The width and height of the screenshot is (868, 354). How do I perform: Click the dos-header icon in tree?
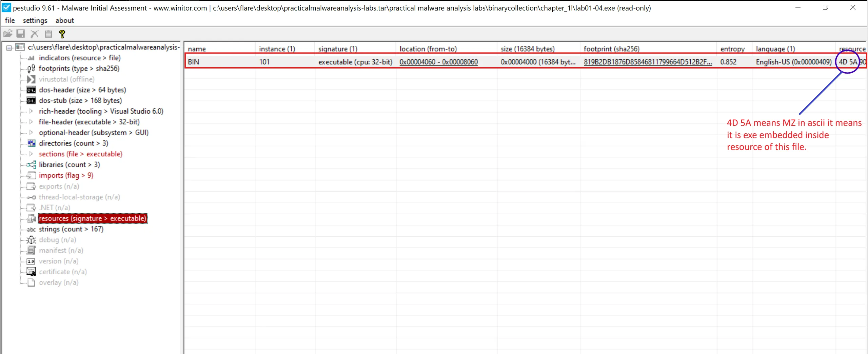tap(31, 90)
